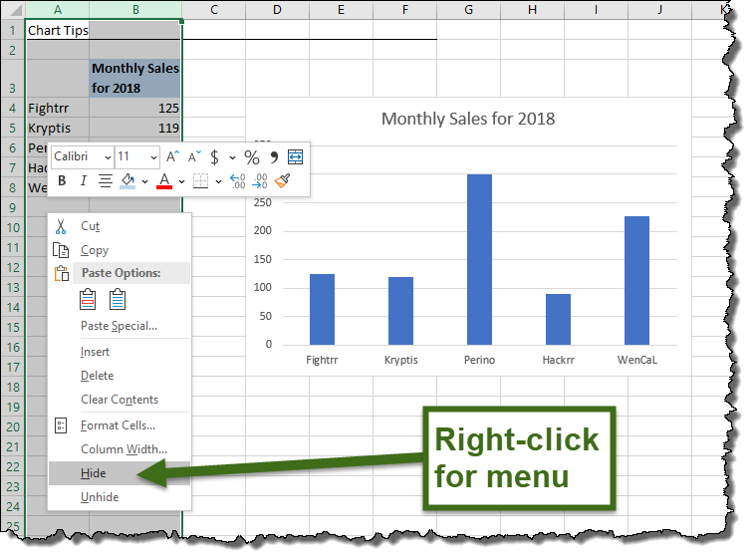Select the Format Painter brush icon
Viewport: 754px width, 560px height.
tap(282, 181)
